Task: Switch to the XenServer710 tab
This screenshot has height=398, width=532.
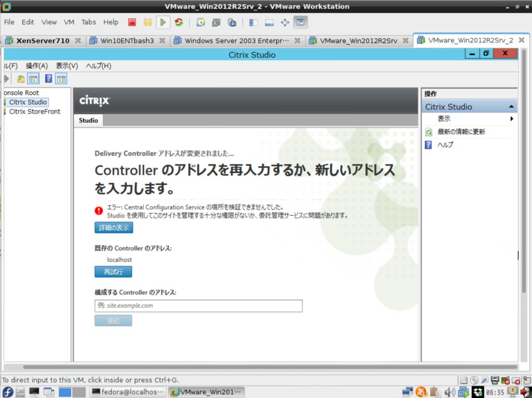Action: [x=43, y=40]
